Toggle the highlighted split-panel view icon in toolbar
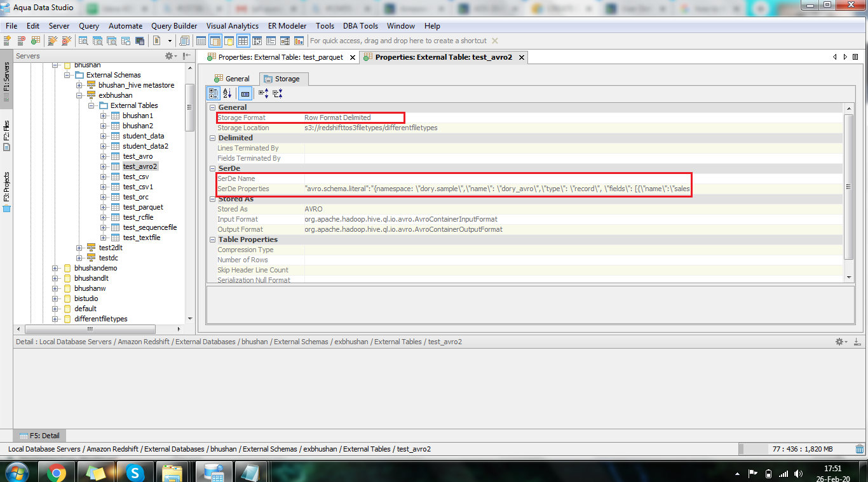Viewport: 868px width, 482px height. point(215,41)
